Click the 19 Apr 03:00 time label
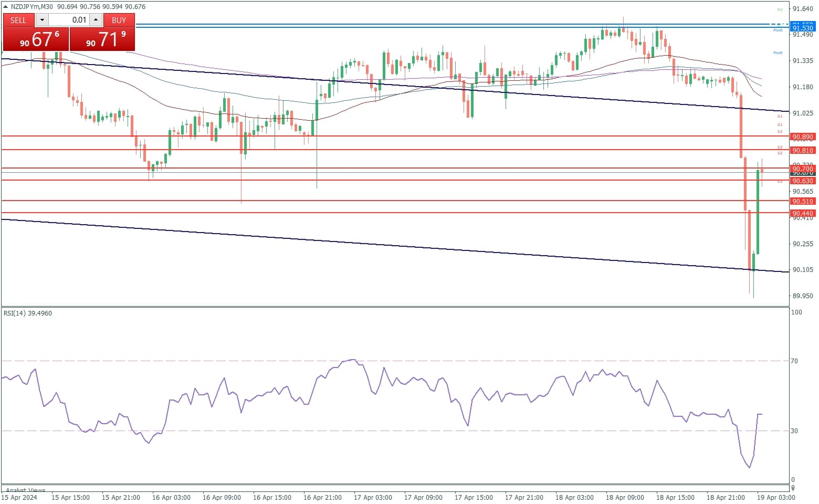 point(776,497)
